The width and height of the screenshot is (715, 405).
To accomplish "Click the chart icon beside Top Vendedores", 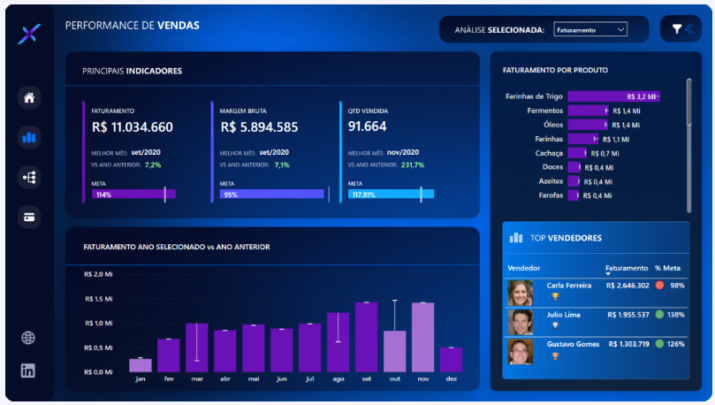I will pyautogui.click(x=516, y=238).
